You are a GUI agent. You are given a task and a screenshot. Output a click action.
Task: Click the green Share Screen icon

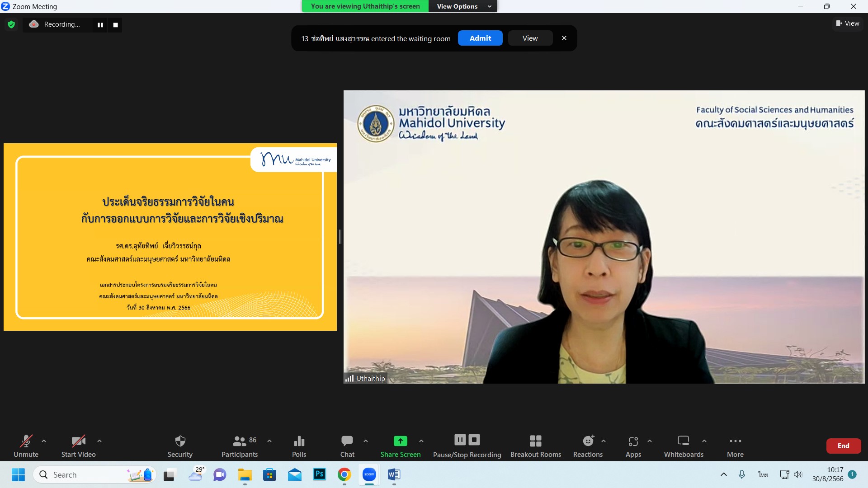(x=400, y=441)
